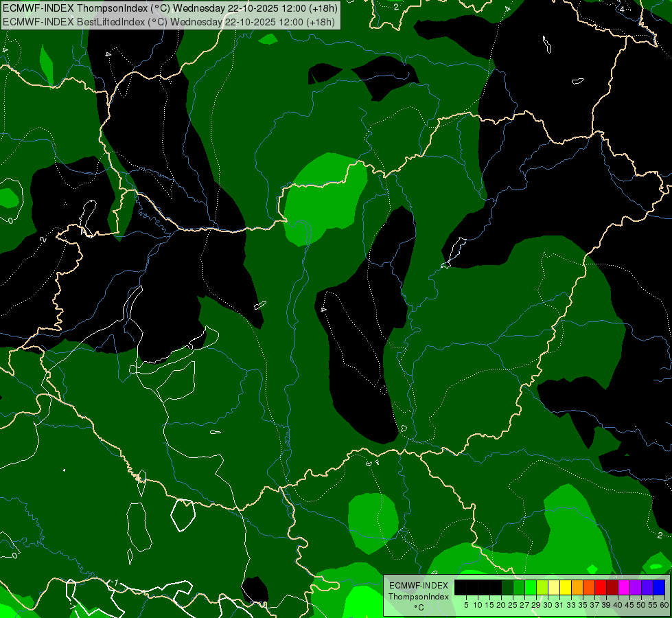
Task: Select the pale yellow 30–31 legend swatch
Action: click(x=554, y=587)
